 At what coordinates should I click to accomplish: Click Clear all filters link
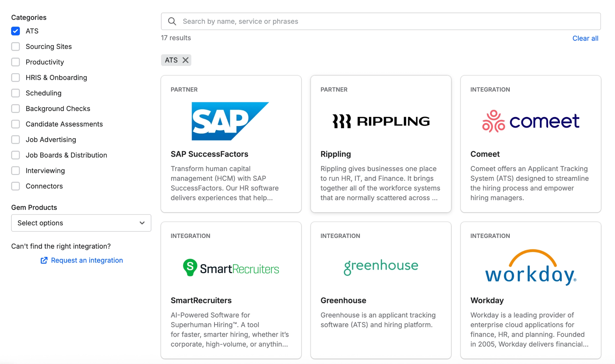click(x=585, y=38)
